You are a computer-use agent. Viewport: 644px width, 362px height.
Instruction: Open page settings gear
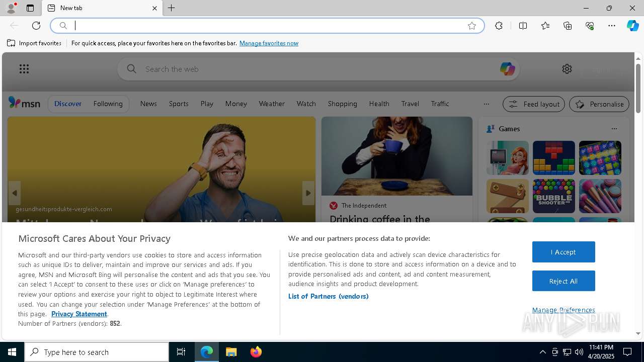coord(567,69)
